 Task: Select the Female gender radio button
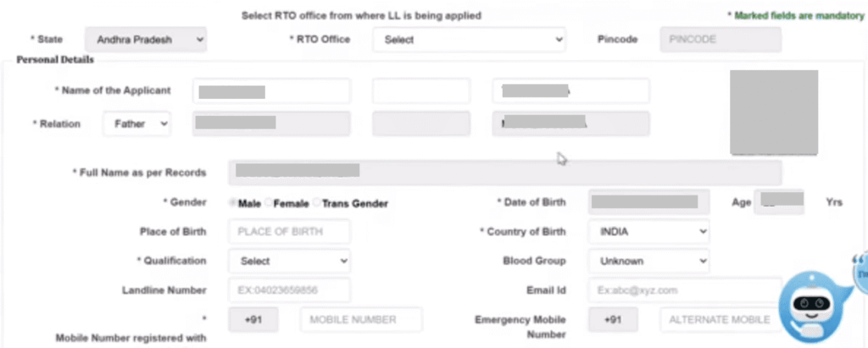click(x=269, y=203)
